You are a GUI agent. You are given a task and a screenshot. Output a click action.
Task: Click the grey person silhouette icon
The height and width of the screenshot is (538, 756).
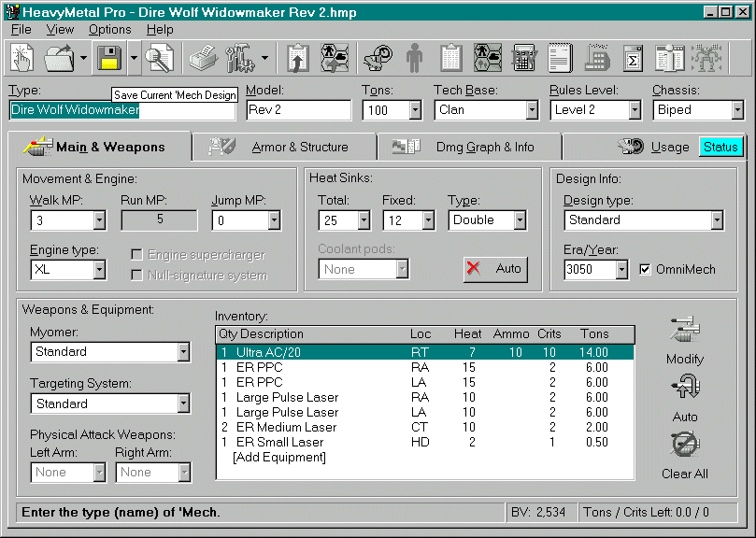pos(414,58)
